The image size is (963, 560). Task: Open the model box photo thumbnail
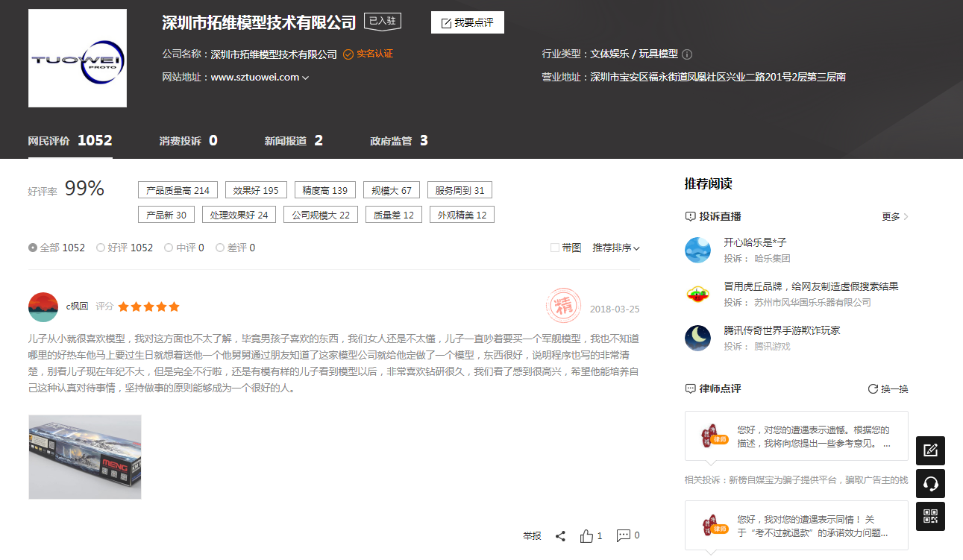pos(84,457)
